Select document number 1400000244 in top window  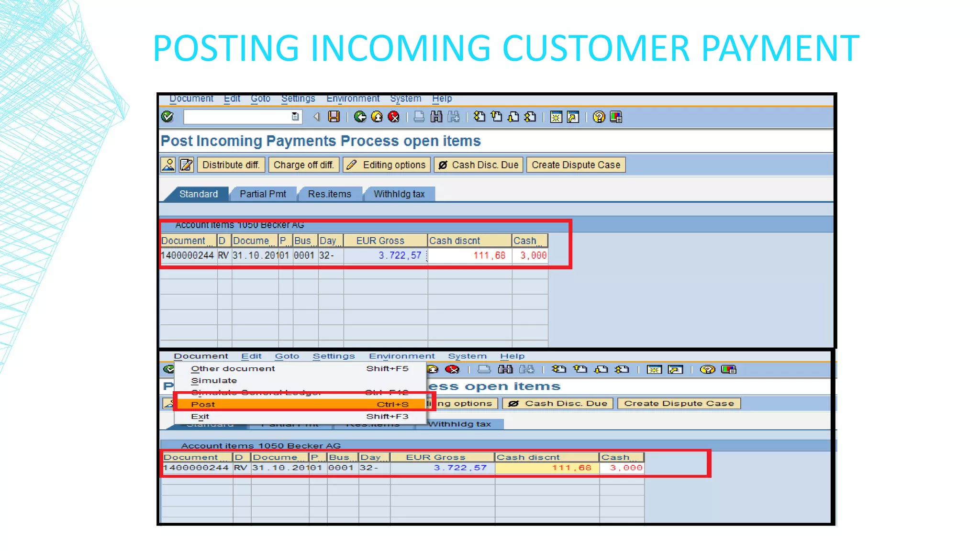pyautogui.click(x=188, y=255)
